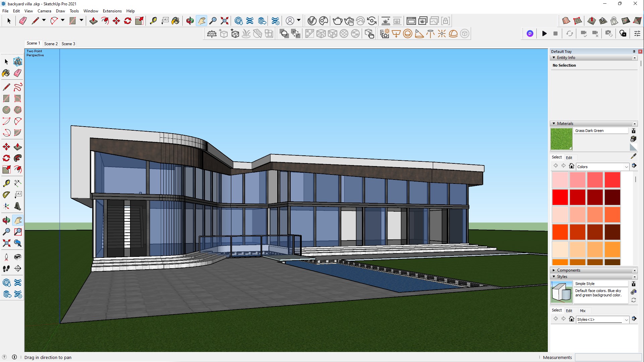Click V-Ray interactive render teapot with hand
Viewport: 644px width, 362px height.
(349, 21)
